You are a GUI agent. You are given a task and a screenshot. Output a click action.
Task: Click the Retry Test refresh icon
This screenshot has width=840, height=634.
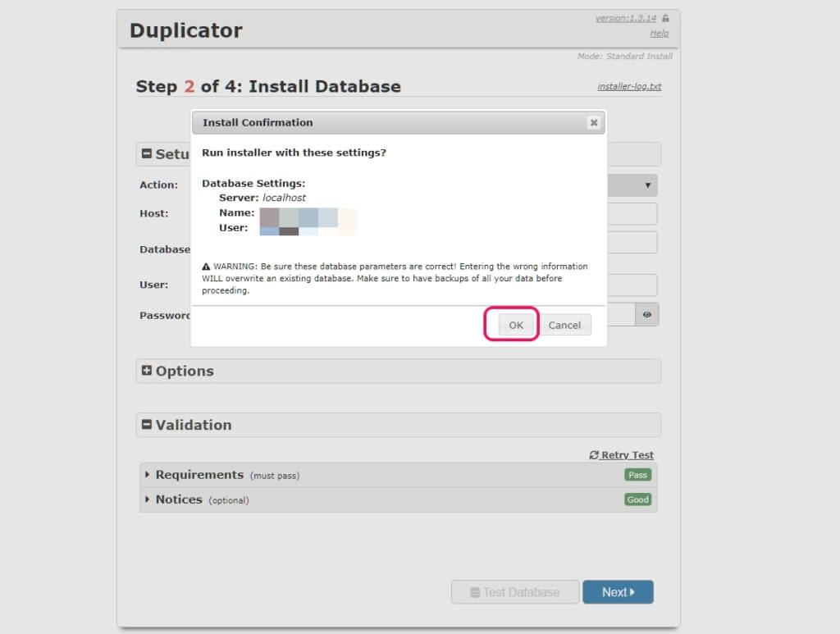[x=594, y=455]
